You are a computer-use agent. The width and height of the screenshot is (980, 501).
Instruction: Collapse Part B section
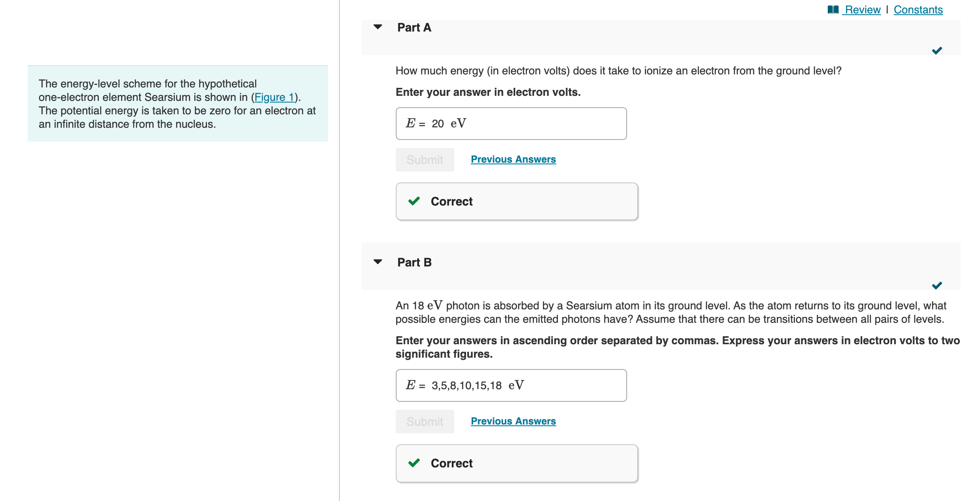click(x=378, y=261)
